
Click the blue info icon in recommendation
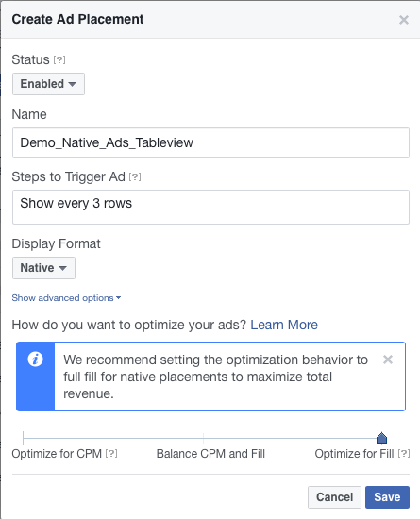[x=36, y=359]
